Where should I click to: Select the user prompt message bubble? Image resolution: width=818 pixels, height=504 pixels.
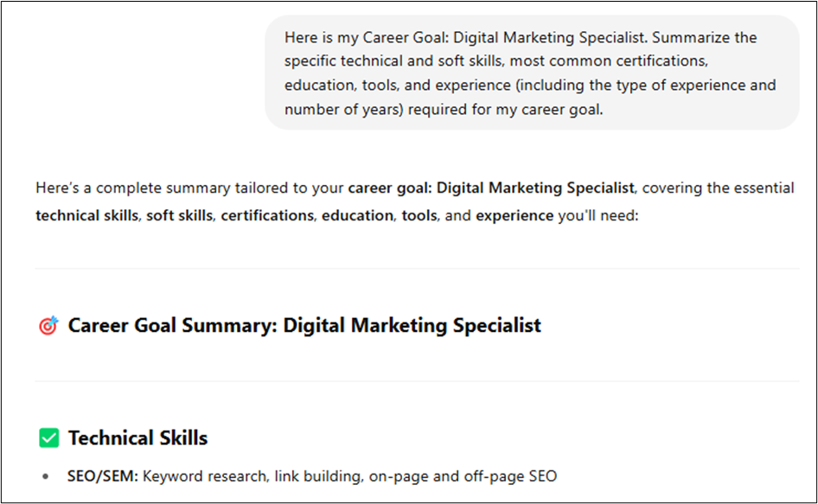[x=532, y=73]
